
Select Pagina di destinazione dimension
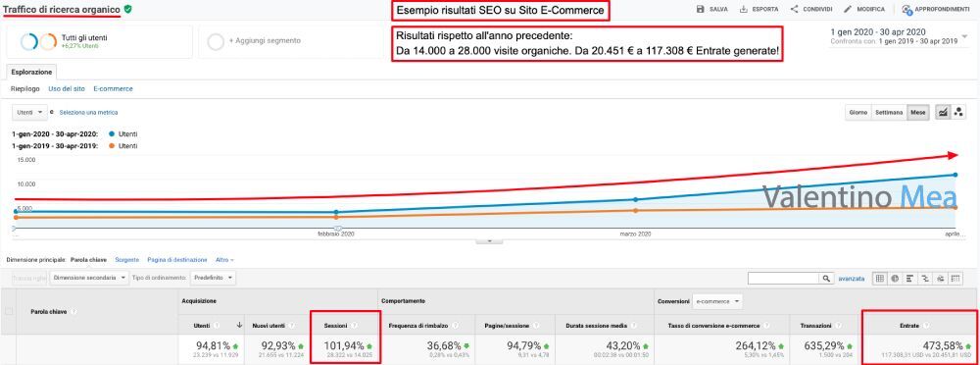point(176,259)
